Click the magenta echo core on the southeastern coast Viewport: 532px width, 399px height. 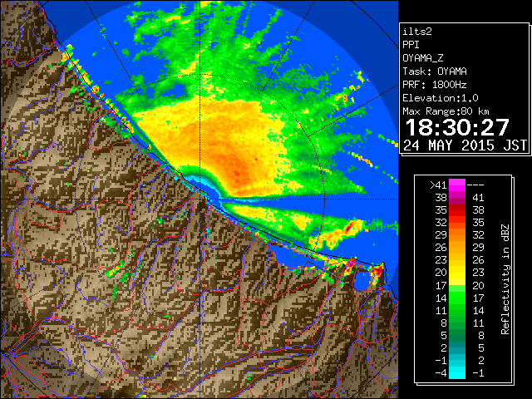coord(352,263)
